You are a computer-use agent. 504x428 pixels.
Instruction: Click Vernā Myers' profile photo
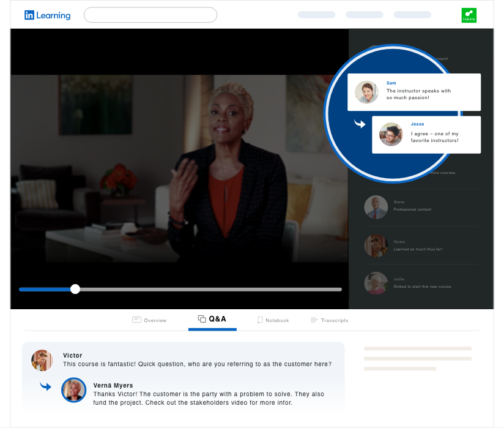coord(73,390)
